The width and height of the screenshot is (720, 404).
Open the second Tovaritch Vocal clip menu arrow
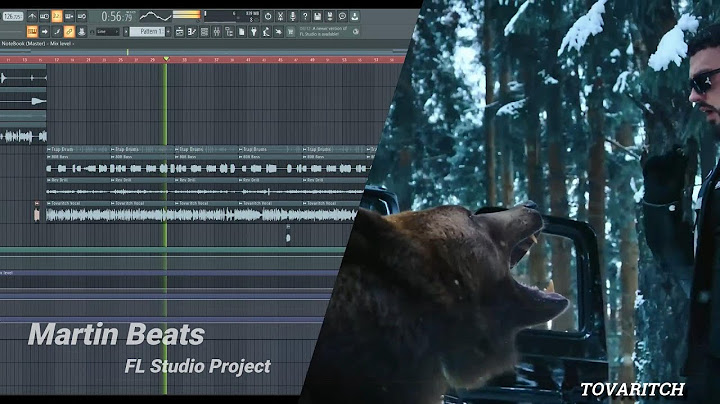[113, 203]
